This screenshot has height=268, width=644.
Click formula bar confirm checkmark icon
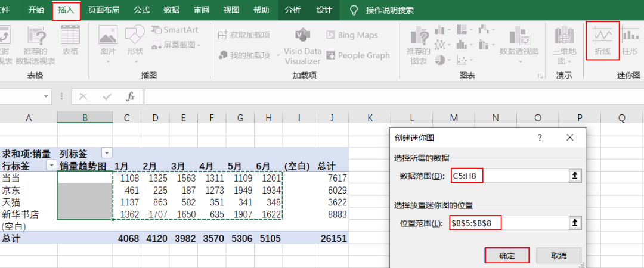pyautogui.click(x=107, y=96)
